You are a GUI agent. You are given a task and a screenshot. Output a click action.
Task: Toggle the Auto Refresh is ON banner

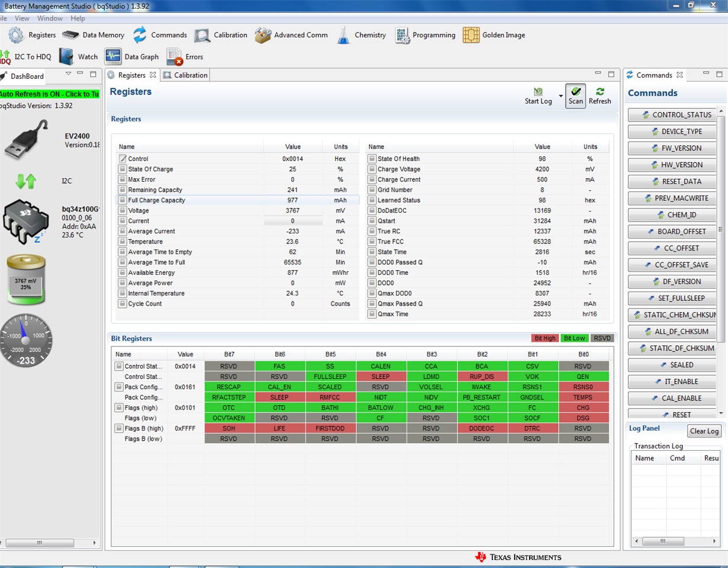point(49,94)
